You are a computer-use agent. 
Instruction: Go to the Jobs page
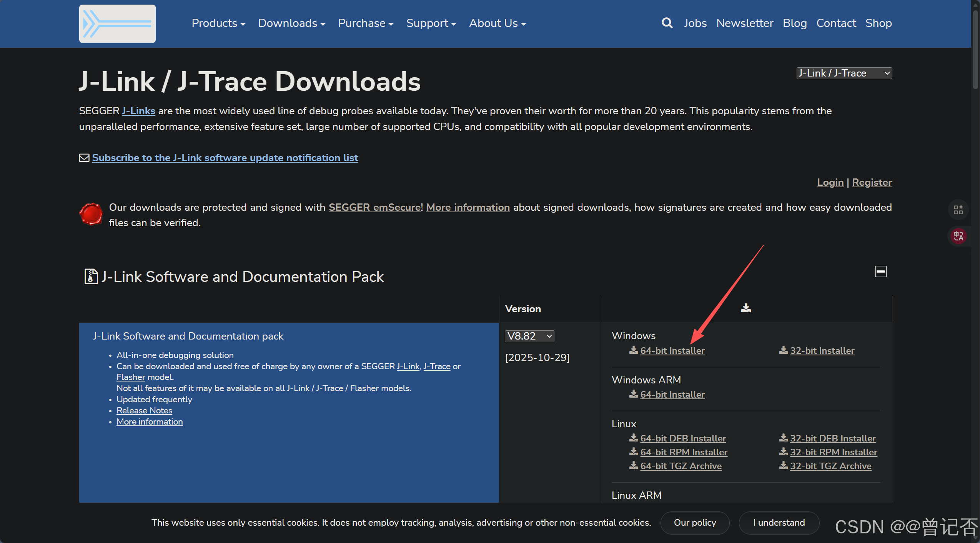(x=695, y=23)
